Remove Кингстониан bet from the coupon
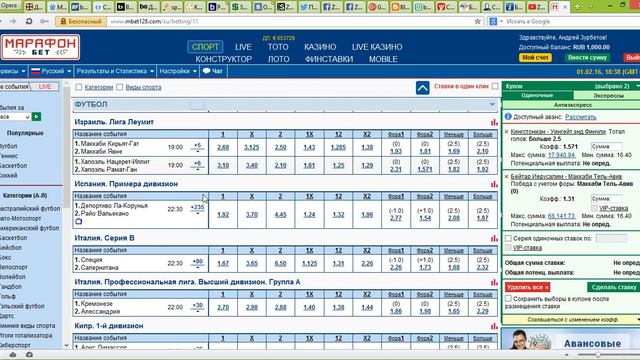This screenshot has height=360, width=640. point(507,132)
